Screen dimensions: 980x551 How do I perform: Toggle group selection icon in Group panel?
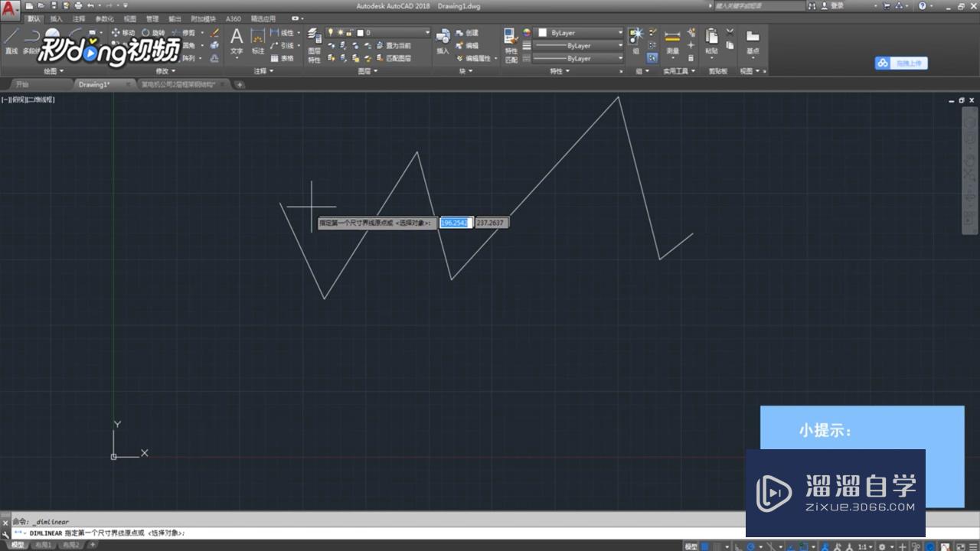coord(652,57)
